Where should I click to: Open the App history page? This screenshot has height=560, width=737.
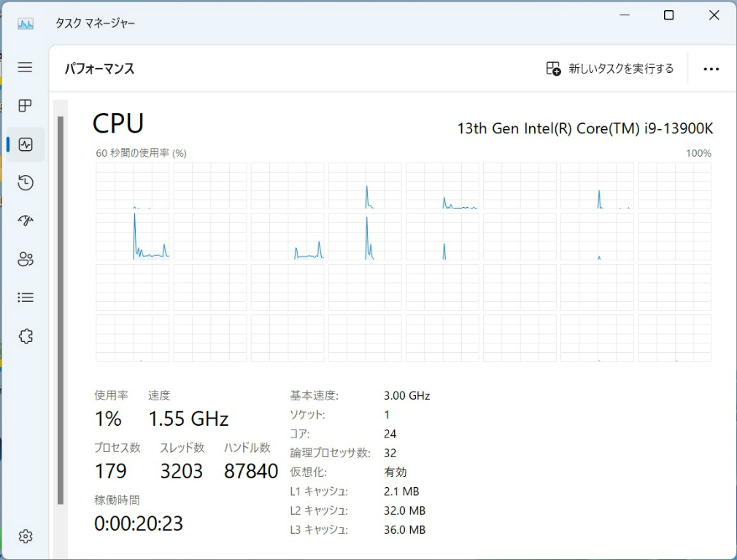tap(26, 182)
